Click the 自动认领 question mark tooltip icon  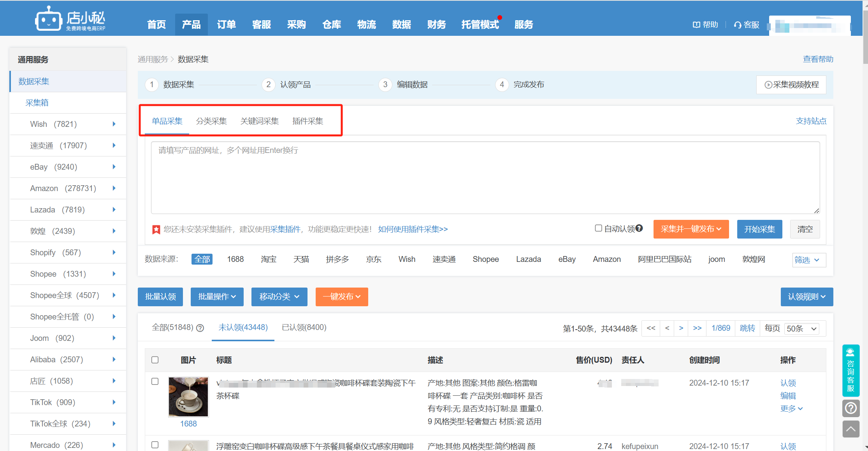click(x=639, y=228)
